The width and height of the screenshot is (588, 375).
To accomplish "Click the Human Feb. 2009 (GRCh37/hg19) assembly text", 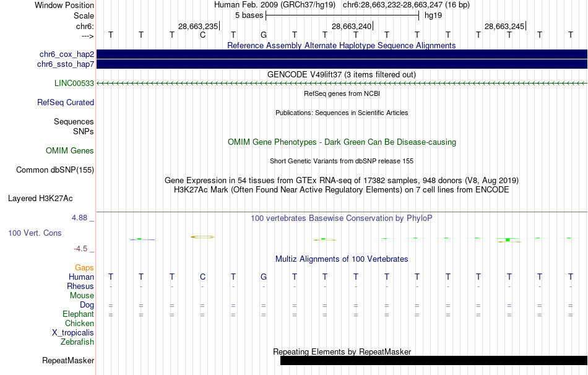I will click(274, 5).
